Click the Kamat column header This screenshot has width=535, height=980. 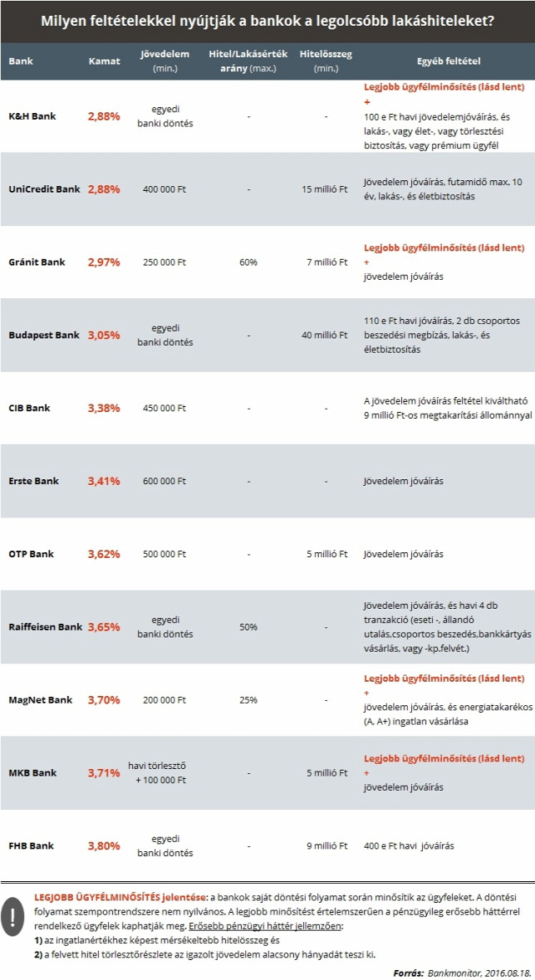(x=104, y=61)
